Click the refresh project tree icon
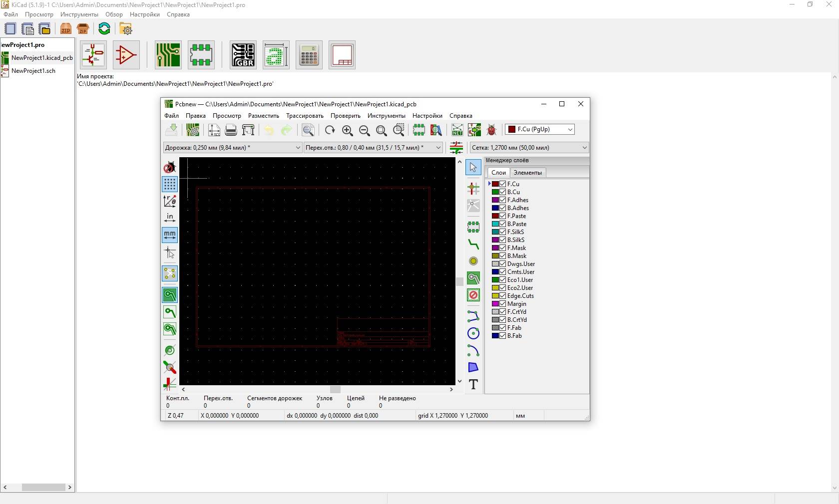Screen dimensions: 839x504 click(104, 29)
